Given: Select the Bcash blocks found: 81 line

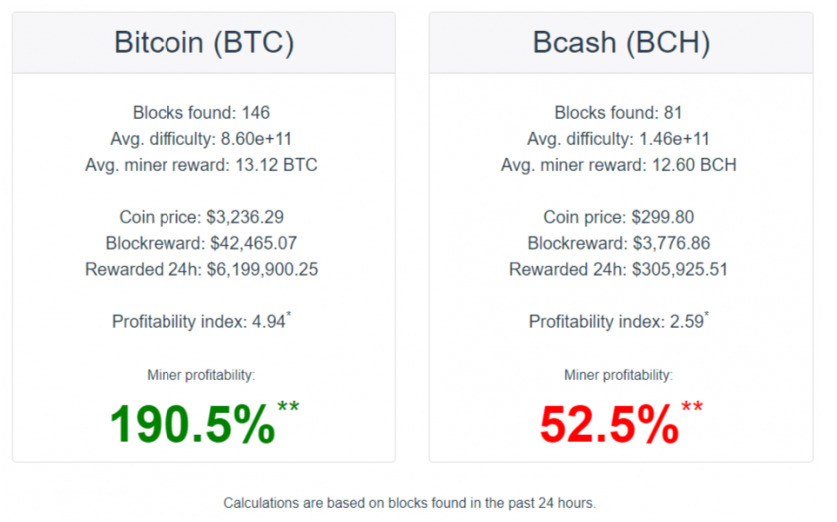Looking at the screenshot, I should point(619,113).
